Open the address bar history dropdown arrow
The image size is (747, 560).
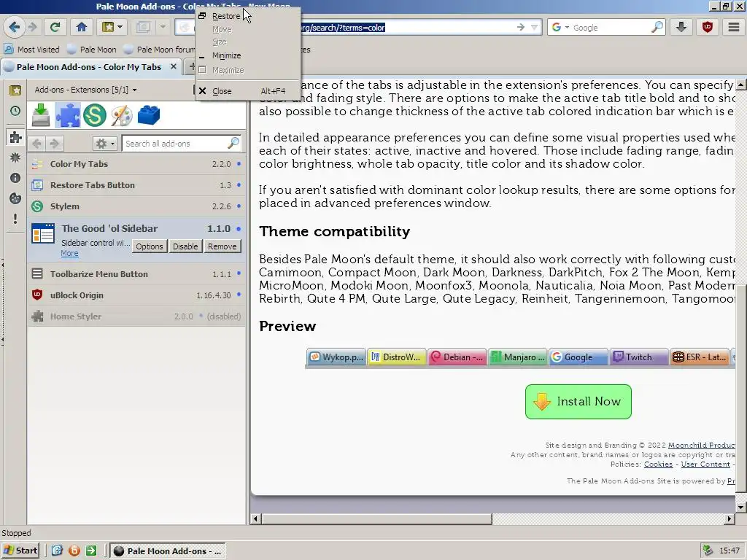(x=535, y=27)
